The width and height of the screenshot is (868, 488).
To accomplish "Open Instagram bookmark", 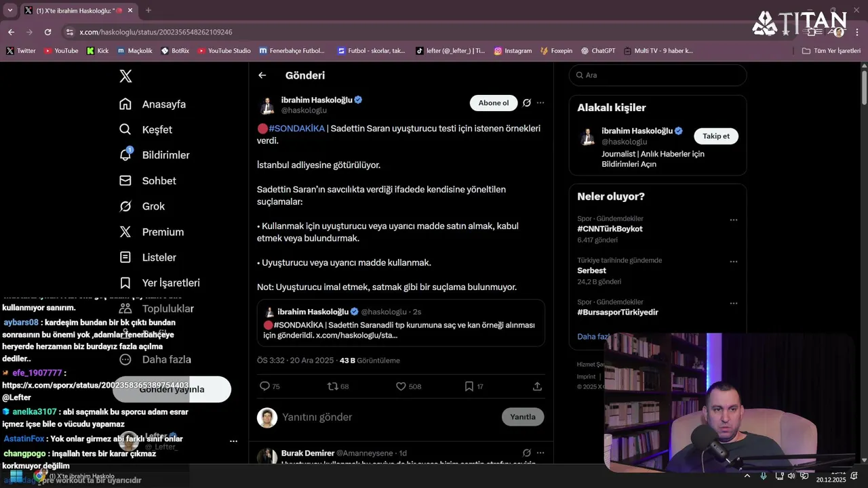I will pos(513,51).
